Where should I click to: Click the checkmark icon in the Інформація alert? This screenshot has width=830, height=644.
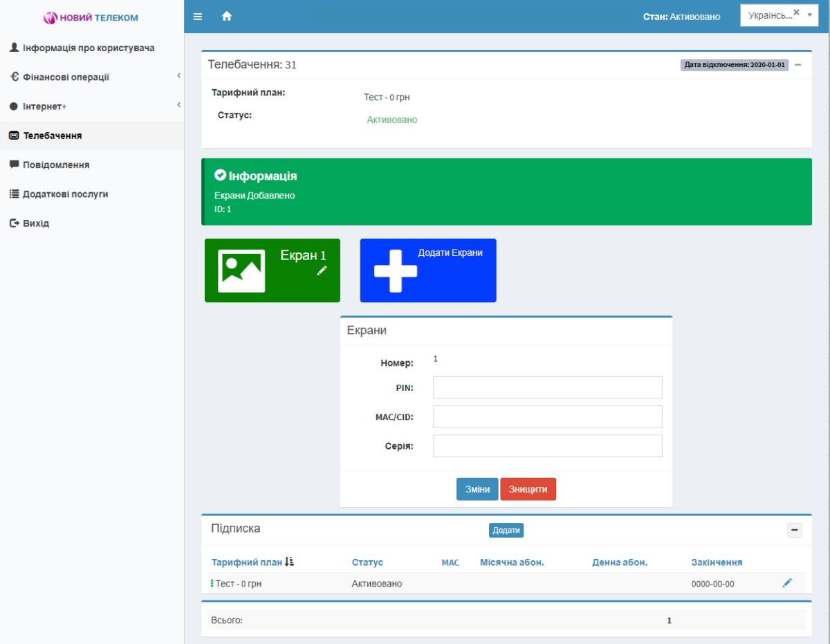click(x=221, y=175)
